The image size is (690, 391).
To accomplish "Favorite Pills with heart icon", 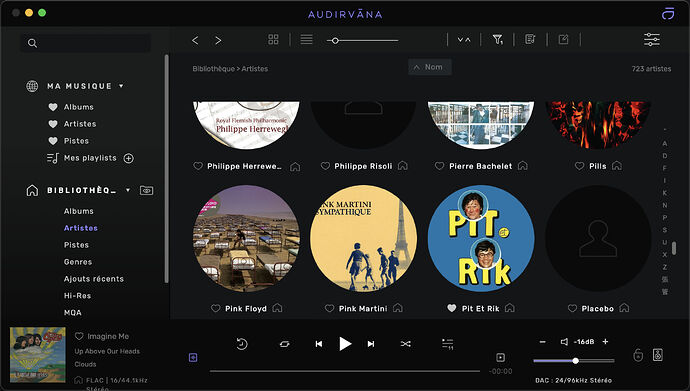I will coord(580,166).
